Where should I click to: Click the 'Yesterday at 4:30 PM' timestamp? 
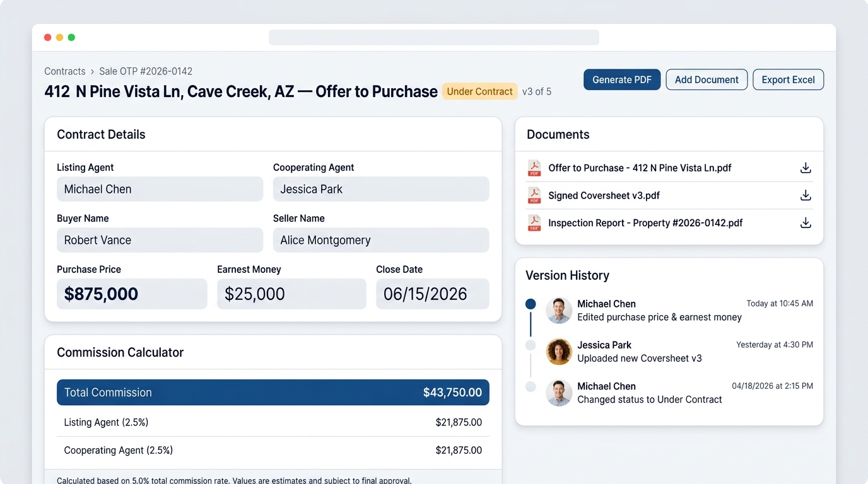[775, 345]
